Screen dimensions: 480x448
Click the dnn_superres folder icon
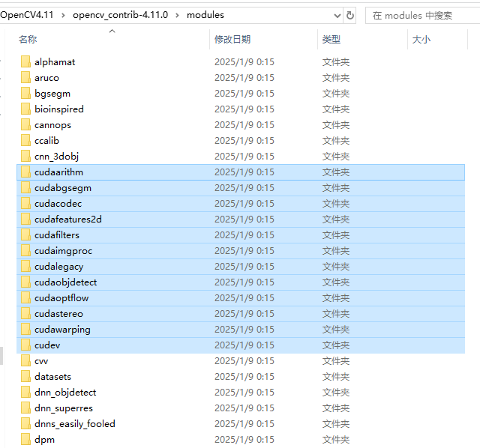[25, 408]
